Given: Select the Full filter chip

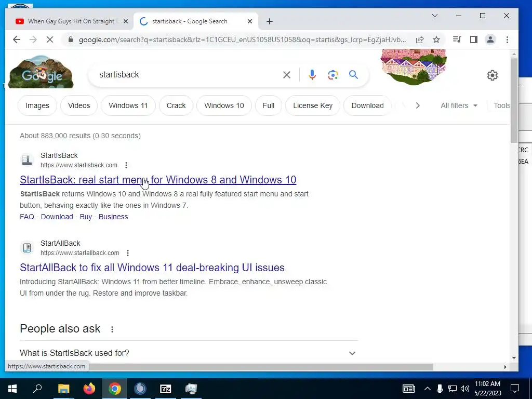Looking at the screenshot, I should click(x=269, y=105).
